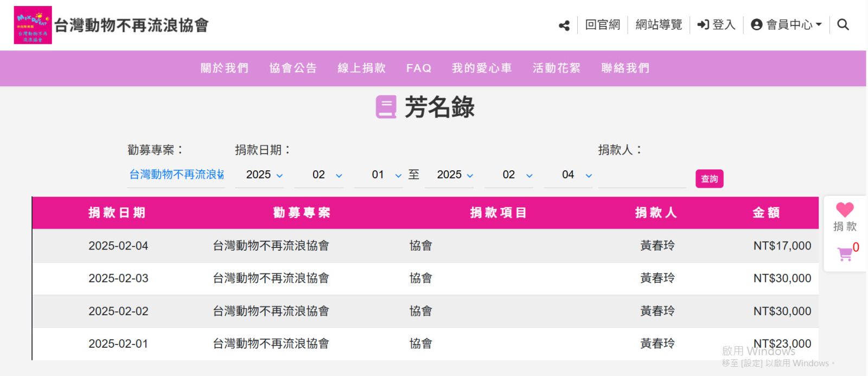
Task: Open the start day 01 dropdown
Action: (384, 175)
